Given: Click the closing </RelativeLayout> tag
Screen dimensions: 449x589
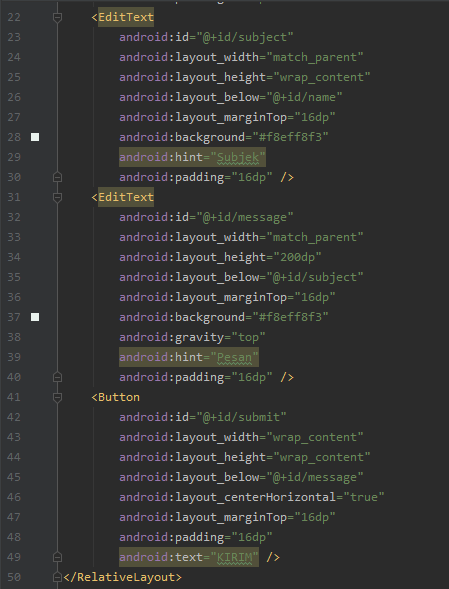Looking at the screenshot, I should pos(122,577).
